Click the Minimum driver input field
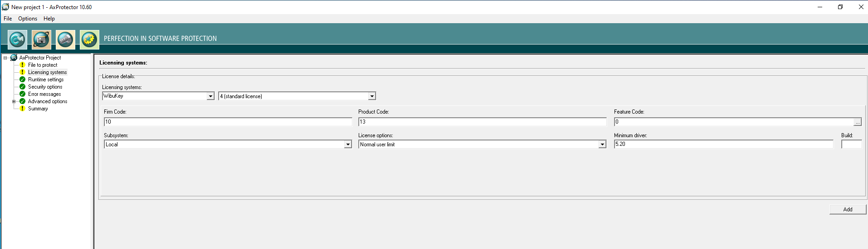This screenshot has width=868, height=249. coord(724,144)
